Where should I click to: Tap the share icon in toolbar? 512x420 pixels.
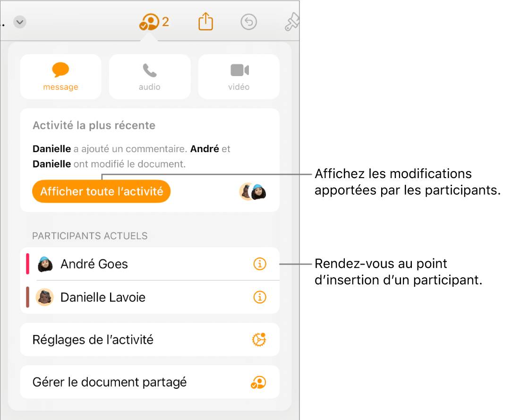pos(206,22)
